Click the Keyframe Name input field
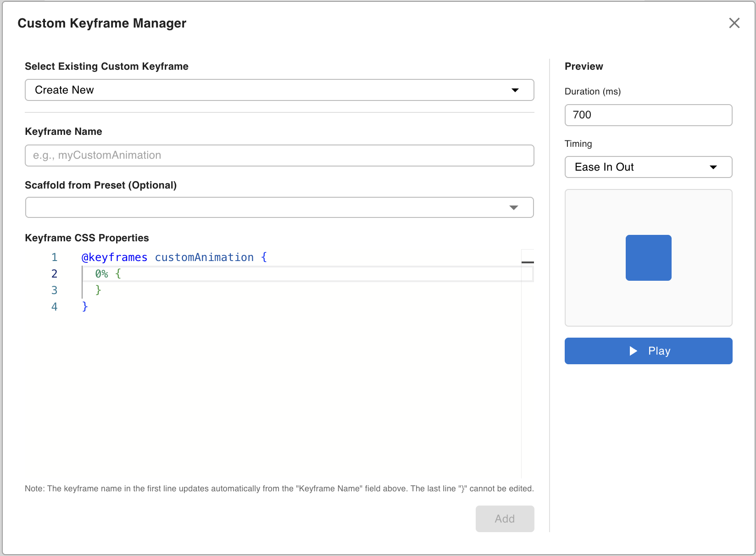756x556 pixels. [279, 156]
